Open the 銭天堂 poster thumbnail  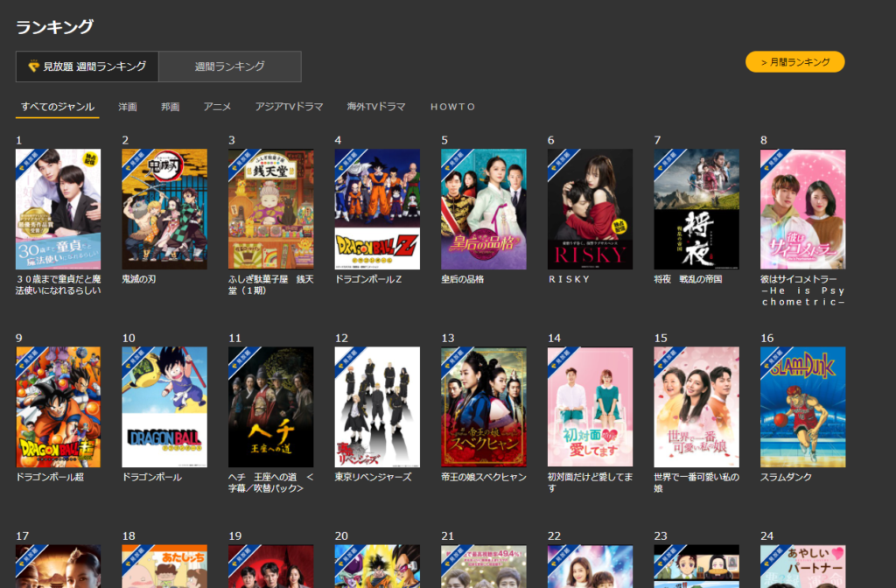click(x=271, y=209)
